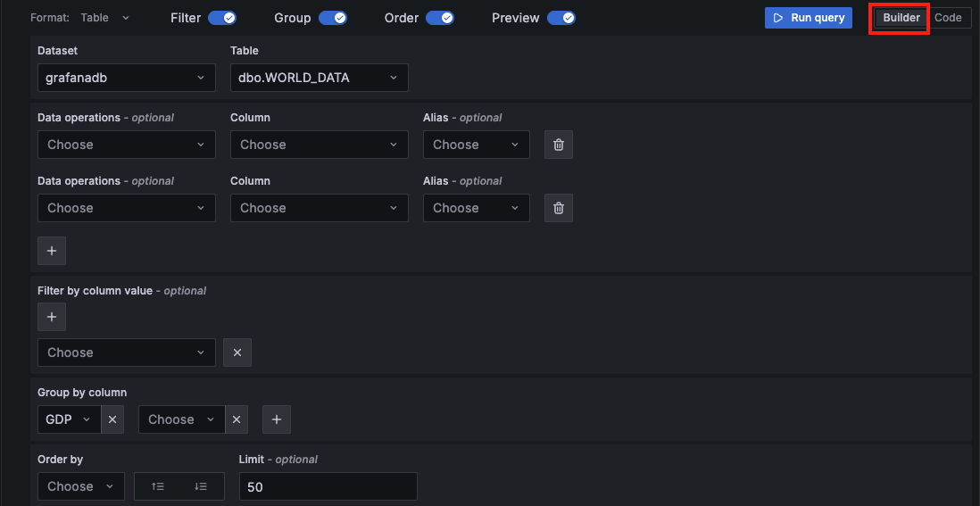
Task: Switch to Code editor mode
Action: (948, 18)
